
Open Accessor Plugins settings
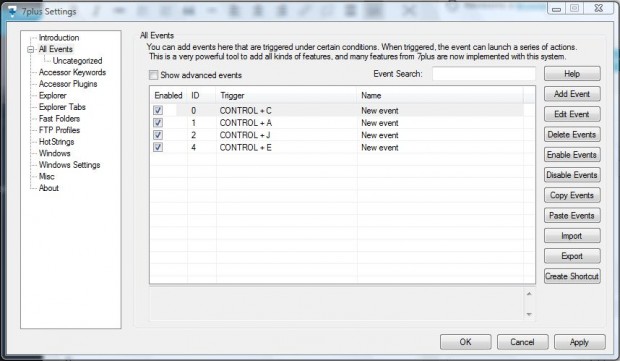[x=68, y=84]
